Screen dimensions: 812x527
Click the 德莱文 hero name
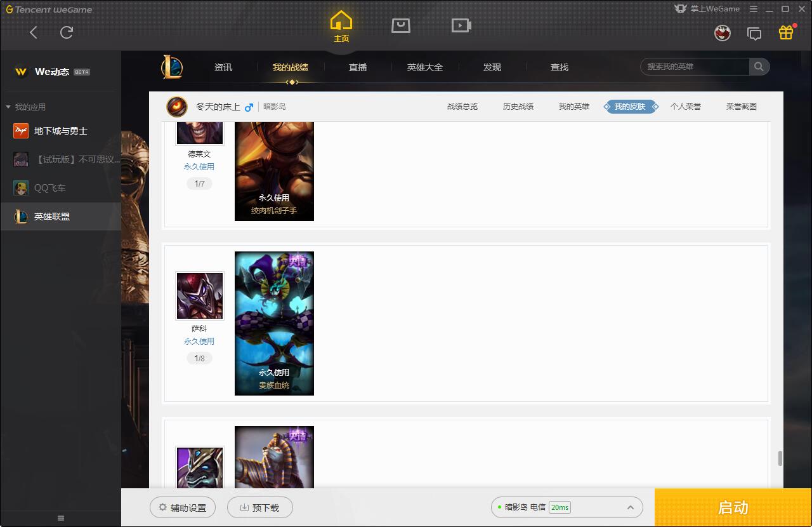pos(199,154)
